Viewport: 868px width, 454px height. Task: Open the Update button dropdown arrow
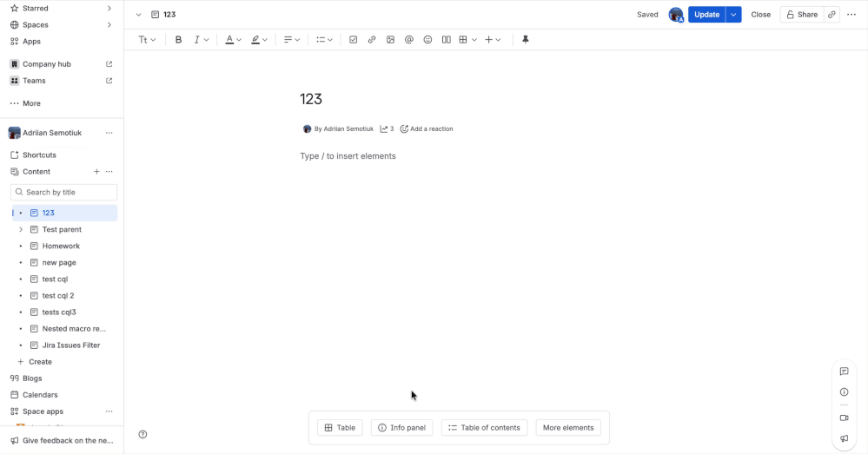coord(733,15)
